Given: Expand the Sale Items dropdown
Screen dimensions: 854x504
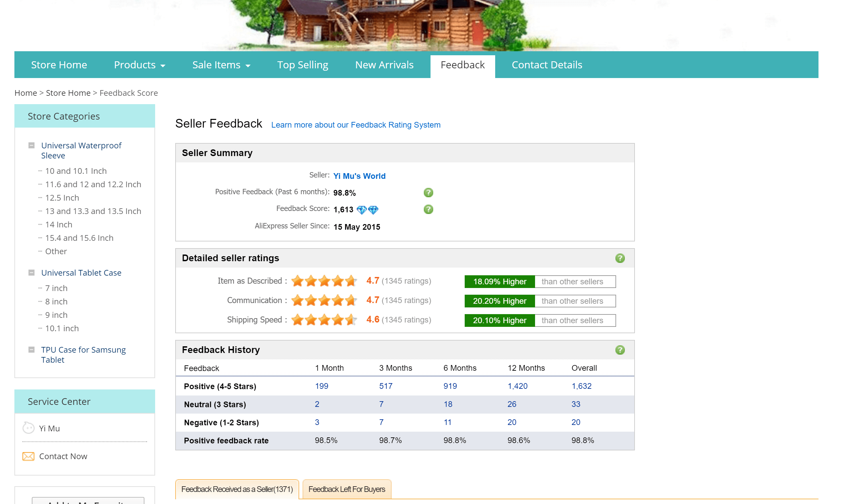Looking at the screenshot, I should tap(221, 65).
